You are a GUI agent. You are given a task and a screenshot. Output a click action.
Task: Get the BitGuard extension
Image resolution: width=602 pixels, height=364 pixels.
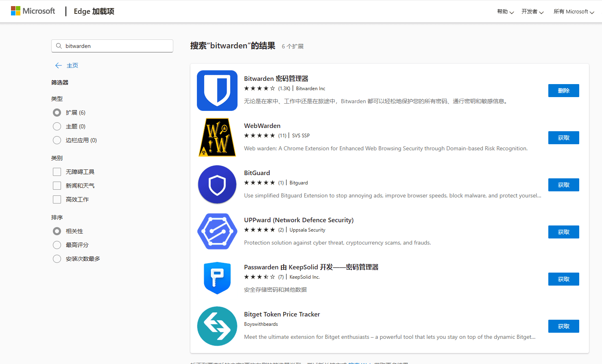[x=564, y=185]
